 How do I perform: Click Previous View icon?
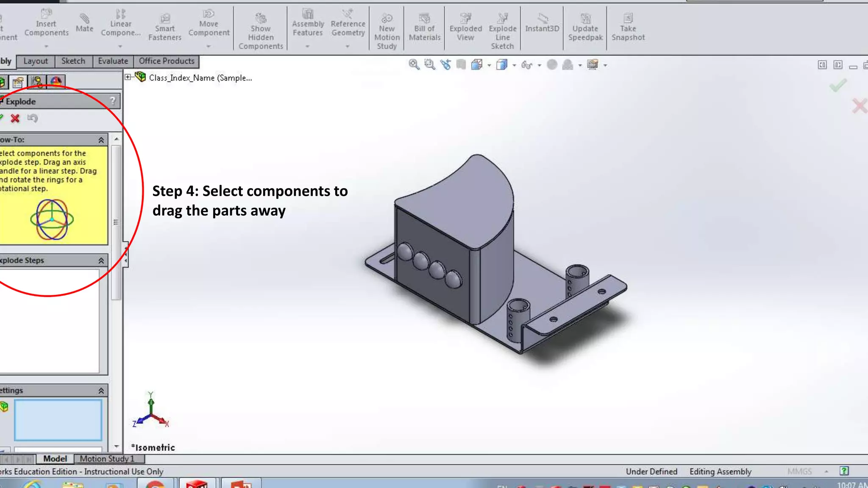[x=445, y=64]
